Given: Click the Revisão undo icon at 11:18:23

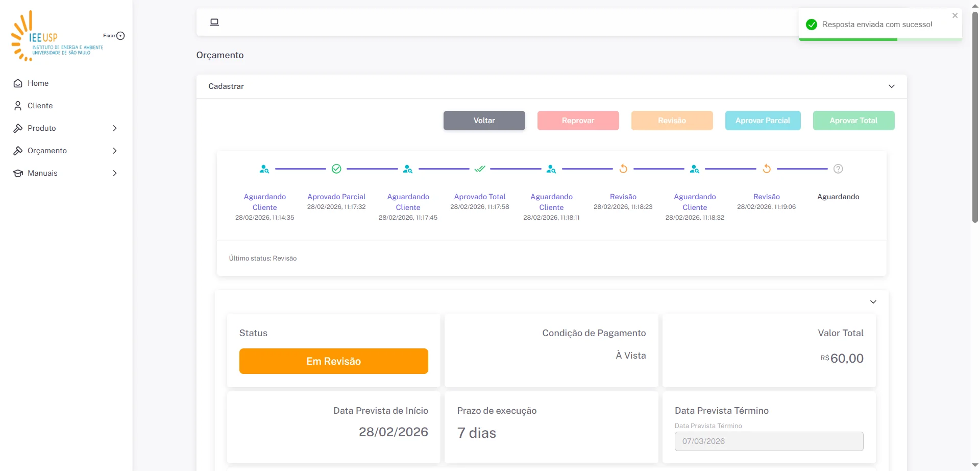Looking at the screenshot, I should point(623,169).
